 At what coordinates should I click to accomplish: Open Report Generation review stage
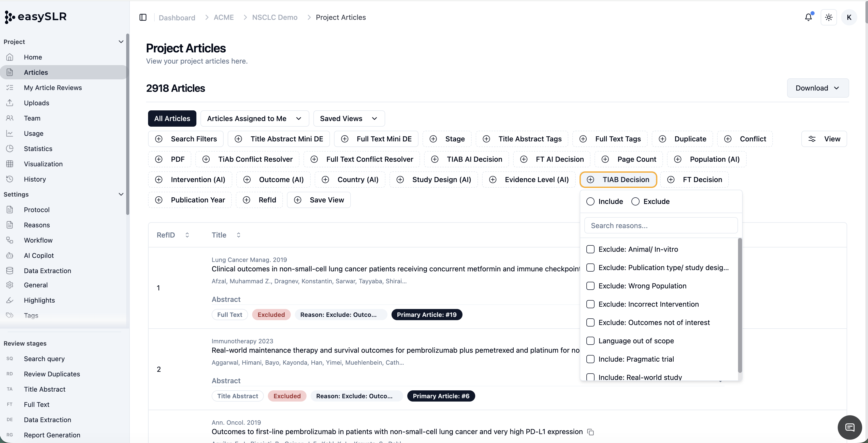click(52, 435)
